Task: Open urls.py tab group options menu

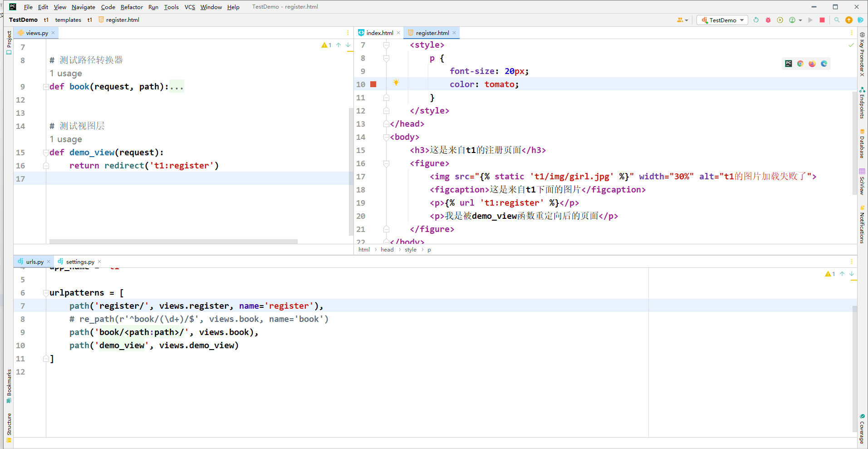Action: [x=852, y=262]
